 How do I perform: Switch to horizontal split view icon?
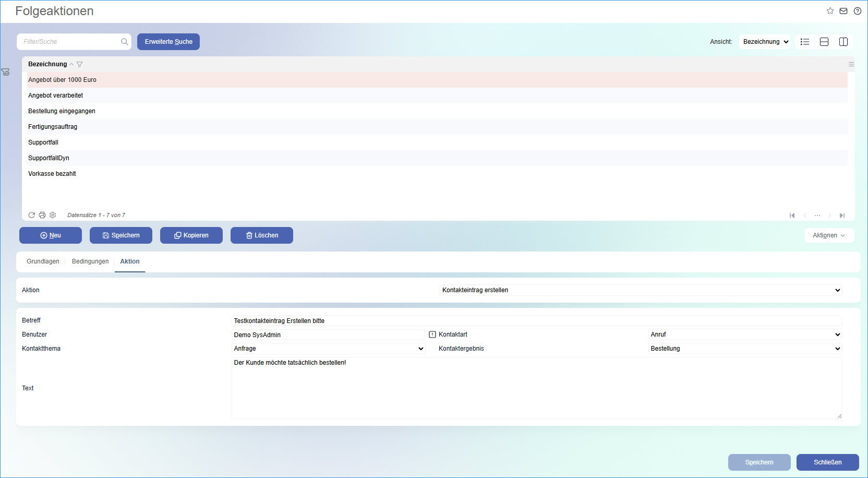(824, 42)
